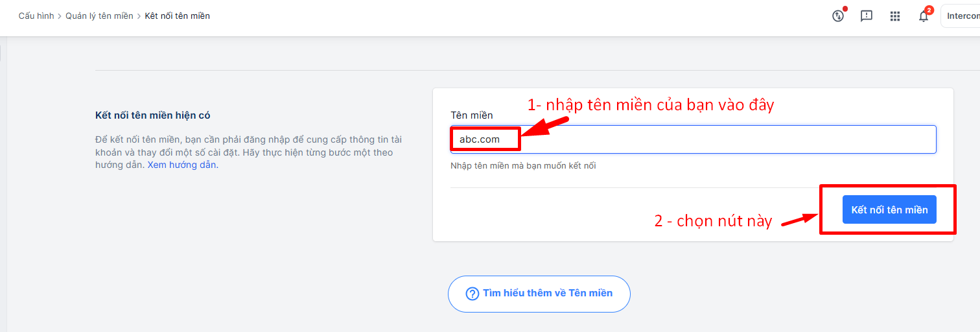The height and width of the screenshot is (332, 980).
Task: Show notifications via the bell icon
Action: pos(924,17)
